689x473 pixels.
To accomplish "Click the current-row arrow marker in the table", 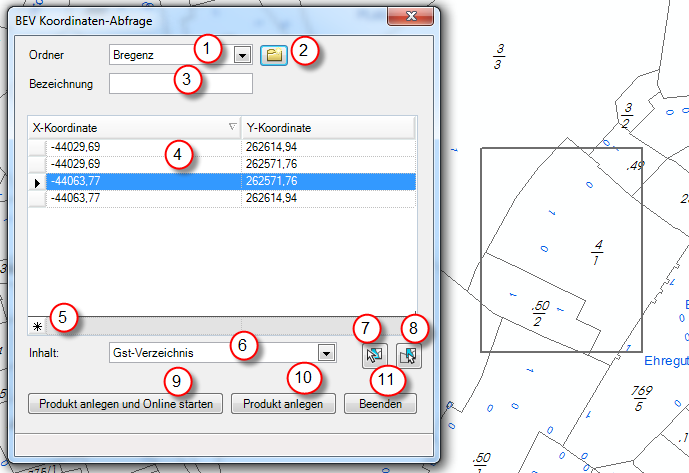I will tap(38, 182).
